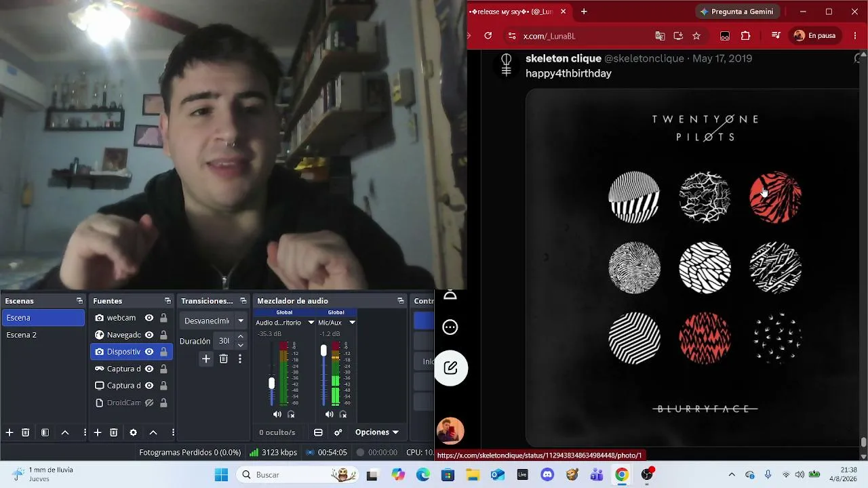Screen dimensions: 868x488
Task: Open the More circle icon in X sidebar
Action: pos(450,327)
